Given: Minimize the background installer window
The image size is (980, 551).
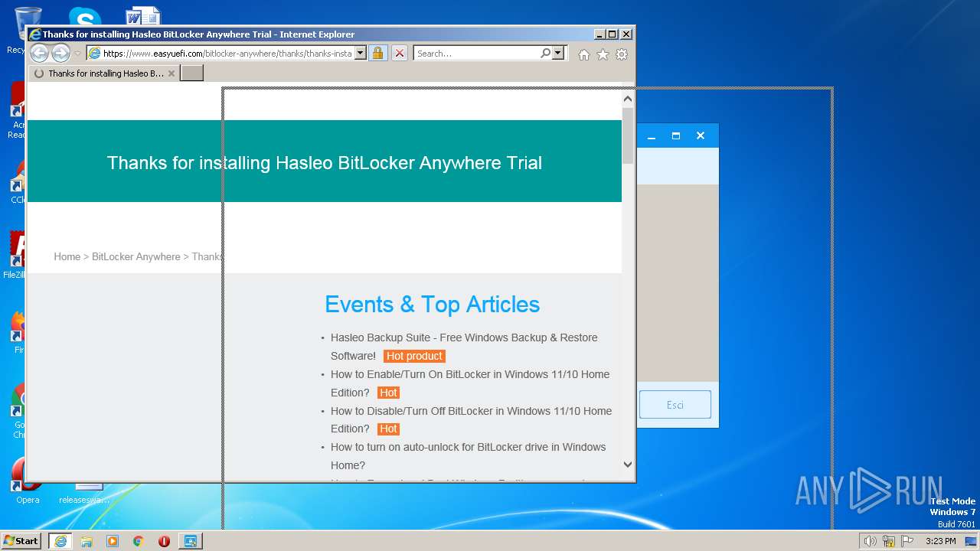Looking at the screenshot, I should coord(652,135).
